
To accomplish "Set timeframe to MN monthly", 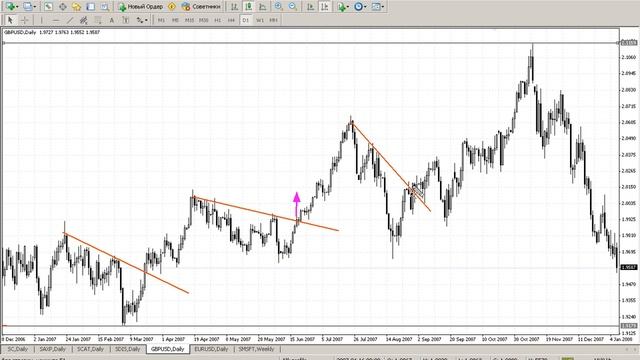I will coord(273,20).
